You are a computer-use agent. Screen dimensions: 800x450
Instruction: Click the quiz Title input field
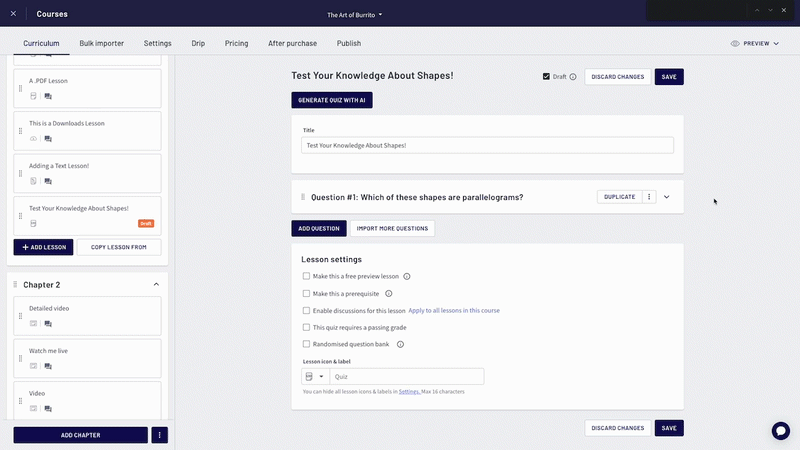point(487,145)
